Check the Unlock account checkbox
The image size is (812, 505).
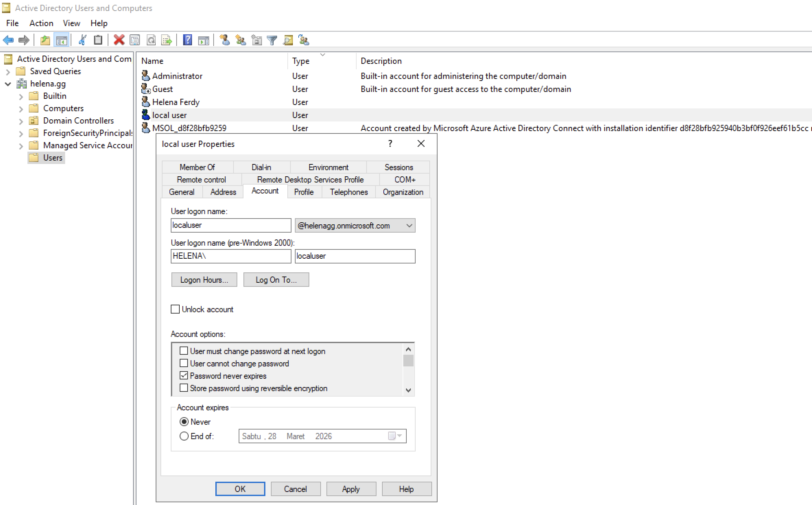(x=175, y=309)
